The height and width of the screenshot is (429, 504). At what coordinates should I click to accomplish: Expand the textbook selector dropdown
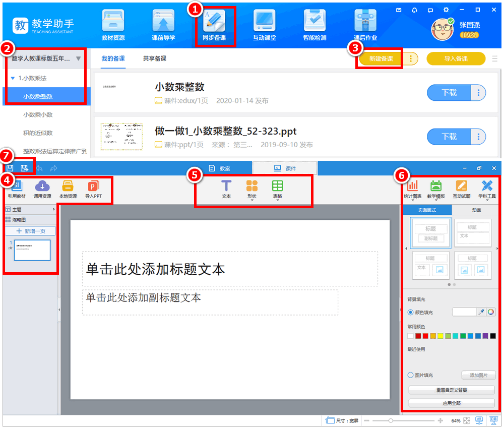[x=78, y=58]
